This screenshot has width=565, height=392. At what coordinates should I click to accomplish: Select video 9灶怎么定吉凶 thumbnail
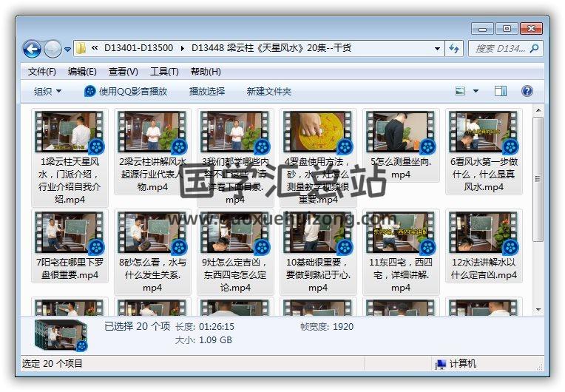click(235, 232)
